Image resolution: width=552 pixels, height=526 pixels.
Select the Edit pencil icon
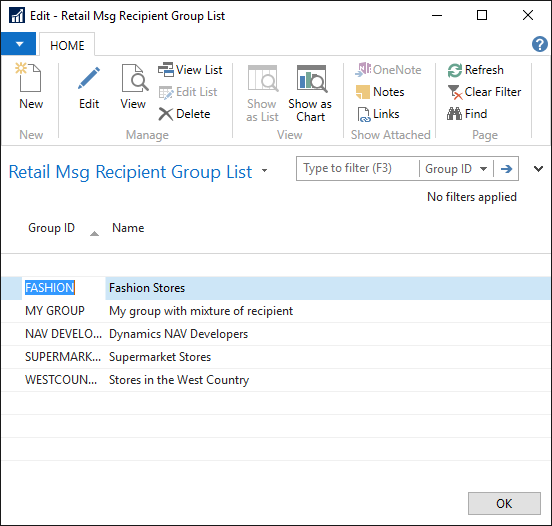pyautogui.click(x=89, y=78)
